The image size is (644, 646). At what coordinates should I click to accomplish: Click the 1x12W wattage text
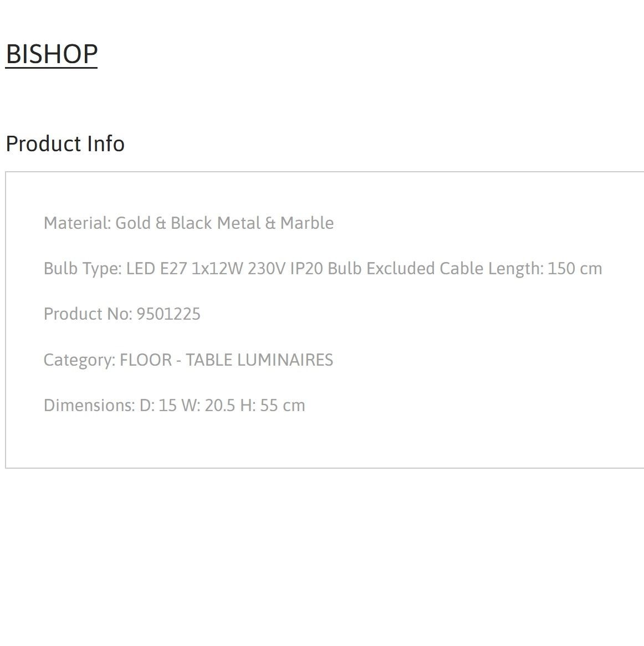pyautogui.click(x=218, y=269)
